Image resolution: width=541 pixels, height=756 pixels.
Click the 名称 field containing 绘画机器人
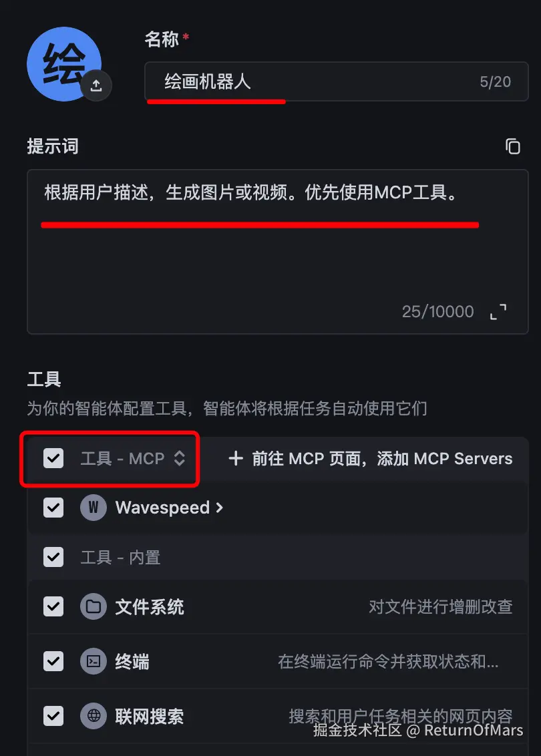pos(337,81)
